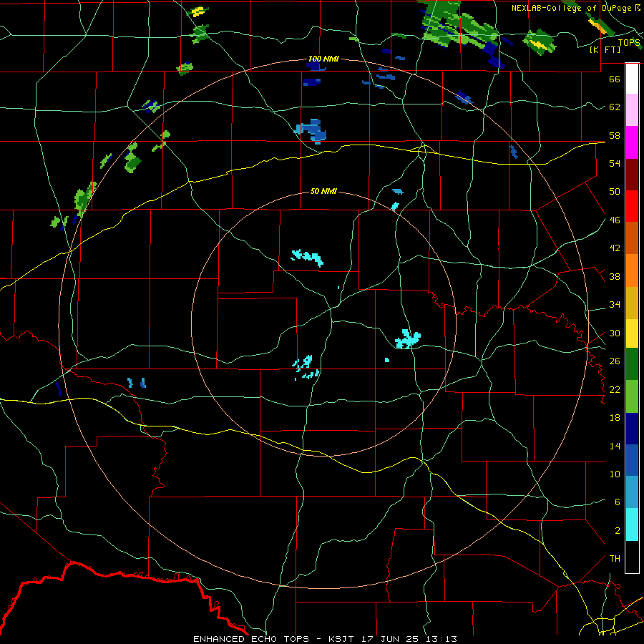Screen dimensions: 644x644
Task: Click the '58' legend value
Action: coord(615,135)
